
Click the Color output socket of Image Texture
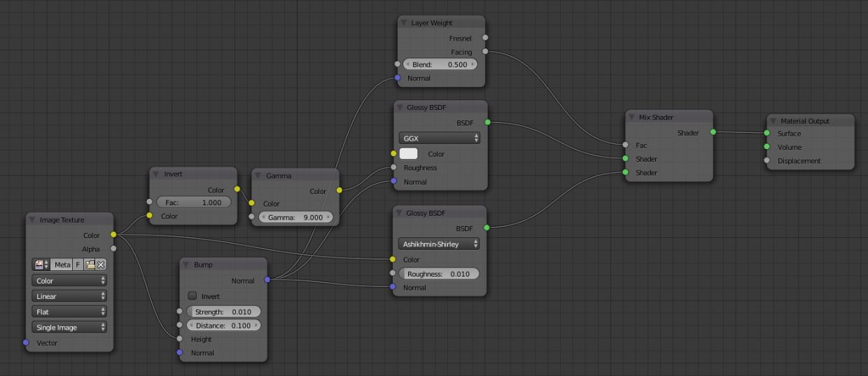click(113, 235)
